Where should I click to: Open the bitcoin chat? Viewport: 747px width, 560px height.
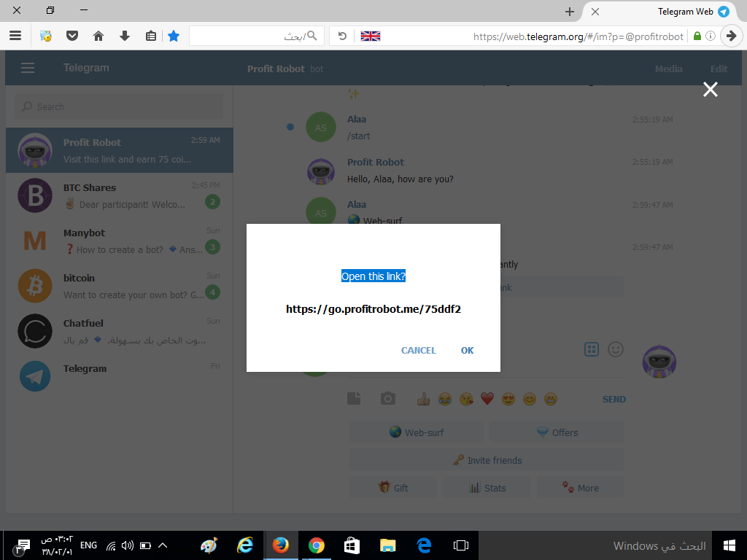pos(120,286)
